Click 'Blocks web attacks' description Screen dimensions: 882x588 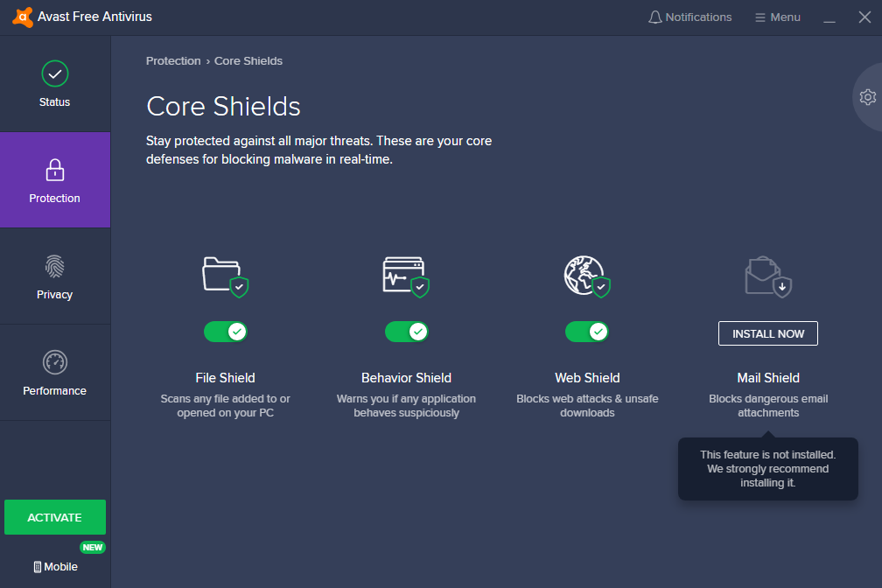(587, 406)
